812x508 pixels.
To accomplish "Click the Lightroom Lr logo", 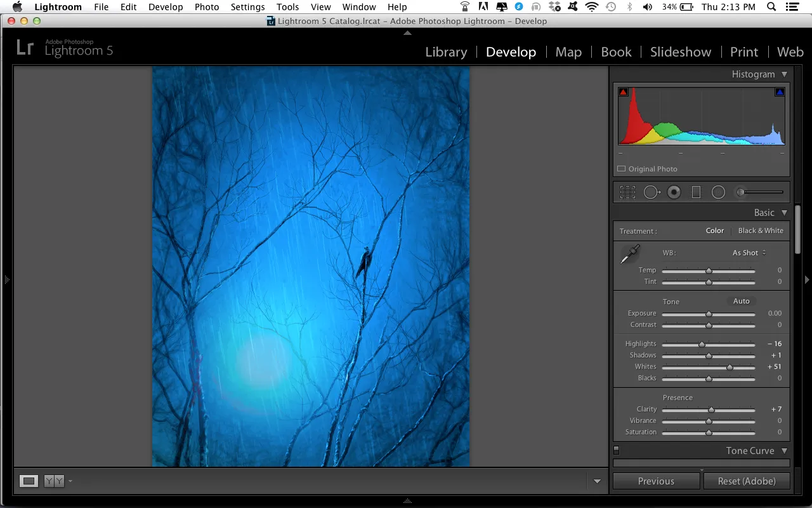I will [25, 48].
